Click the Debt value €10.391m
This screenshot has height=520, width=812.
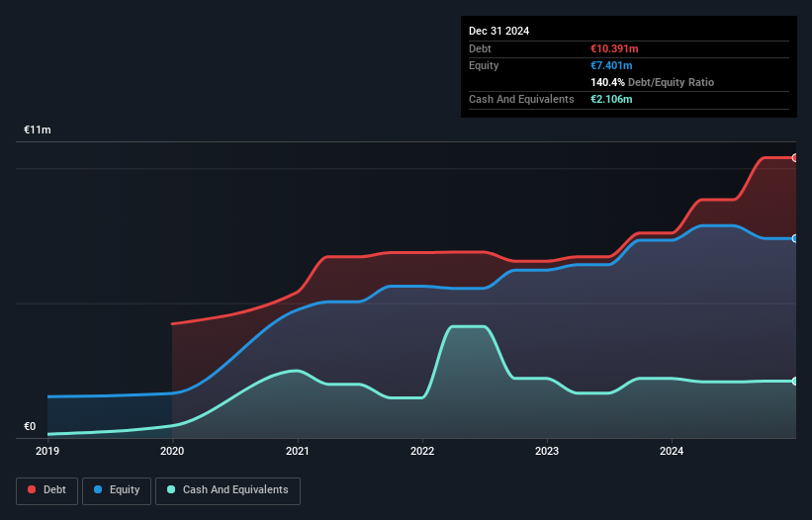coord(614,48)
